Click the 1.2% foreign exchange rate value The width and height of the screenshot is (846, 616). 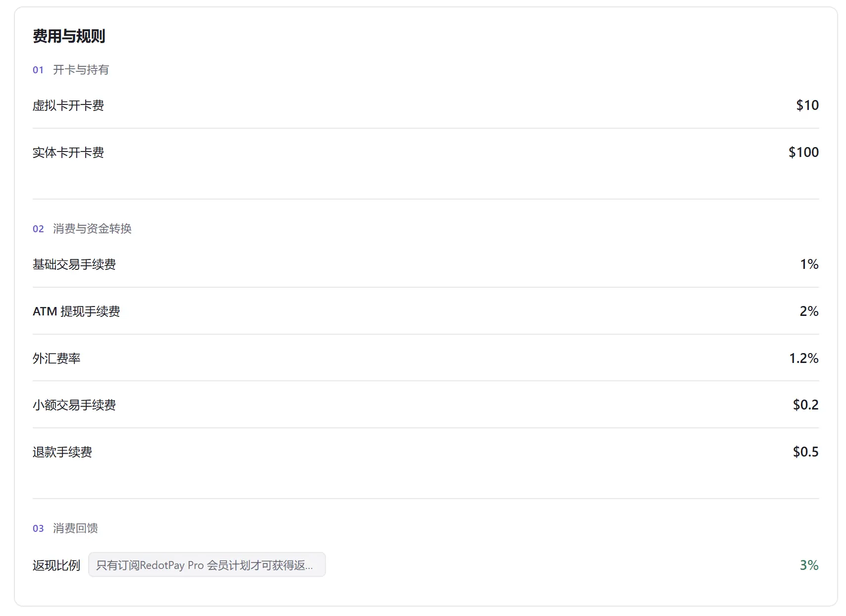point(803,358)
